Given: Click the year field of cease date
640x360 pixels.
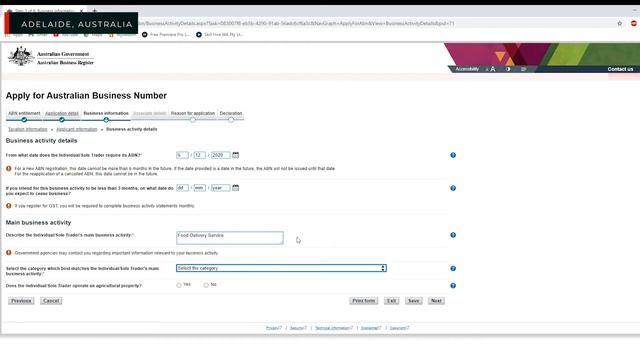Looking at the screenshot, I should click(220, 188).
